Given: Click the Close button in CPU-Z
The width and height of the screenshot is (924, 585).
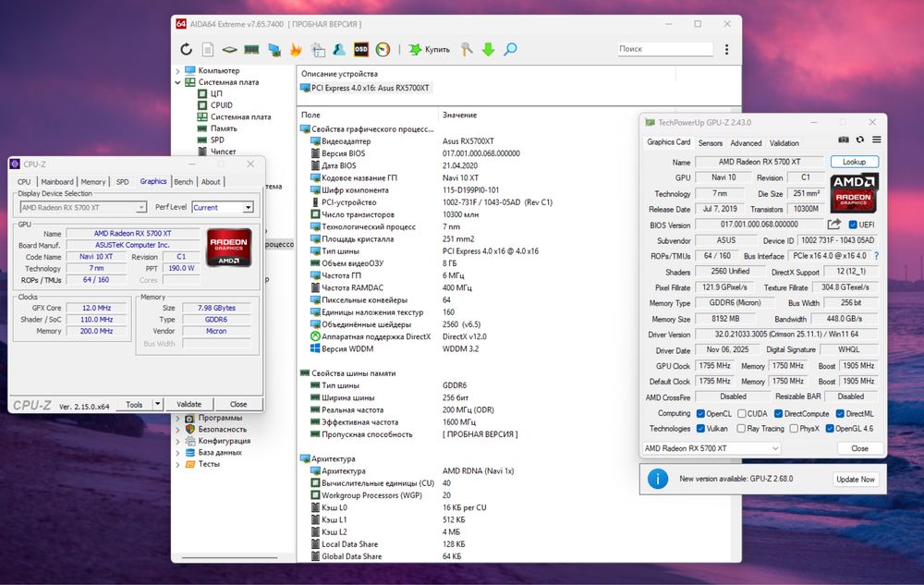Looking at the screenshot, I should 238,404.
